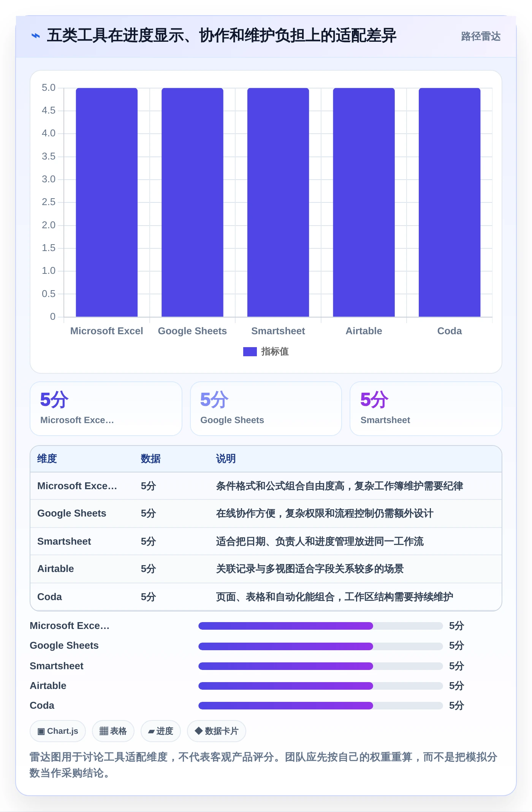532x812 pixels.
Task: Click the chart title 五类工具在进度显示
Action: pos(222,36)
